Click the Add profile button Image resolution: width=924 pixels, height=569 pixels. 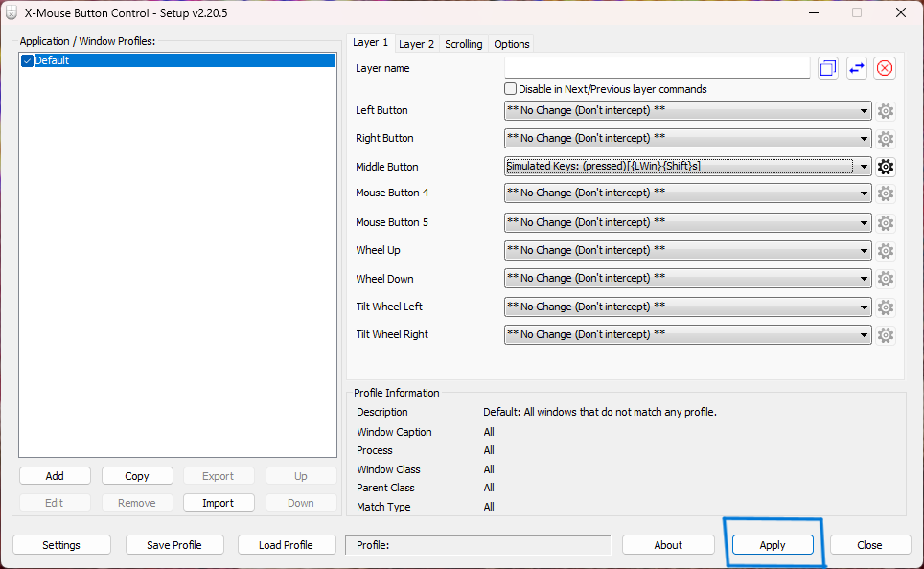point(55,476)
